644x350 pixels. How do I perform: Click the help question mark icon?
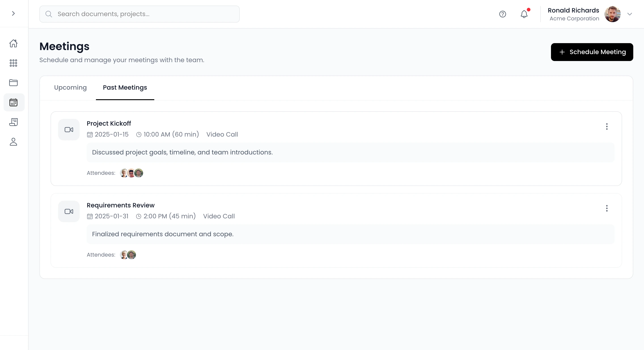pyautogui.click(x=502, y=14)
